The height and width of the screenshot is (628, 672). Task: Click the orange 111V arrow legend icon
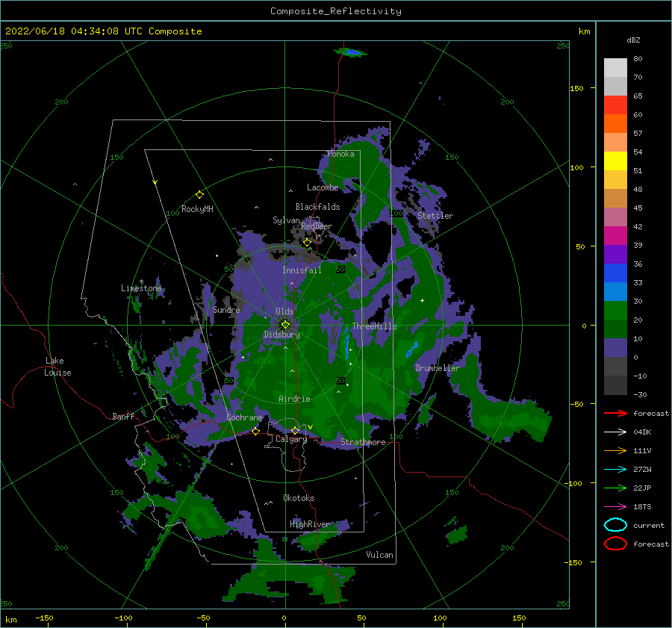coord(615,450)
